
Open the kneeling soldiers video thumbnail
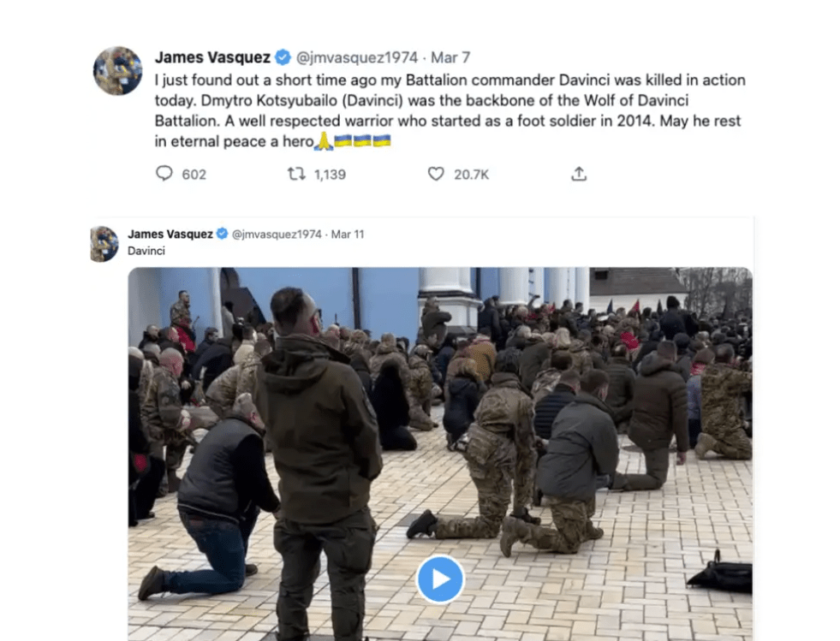click(440, 454)
